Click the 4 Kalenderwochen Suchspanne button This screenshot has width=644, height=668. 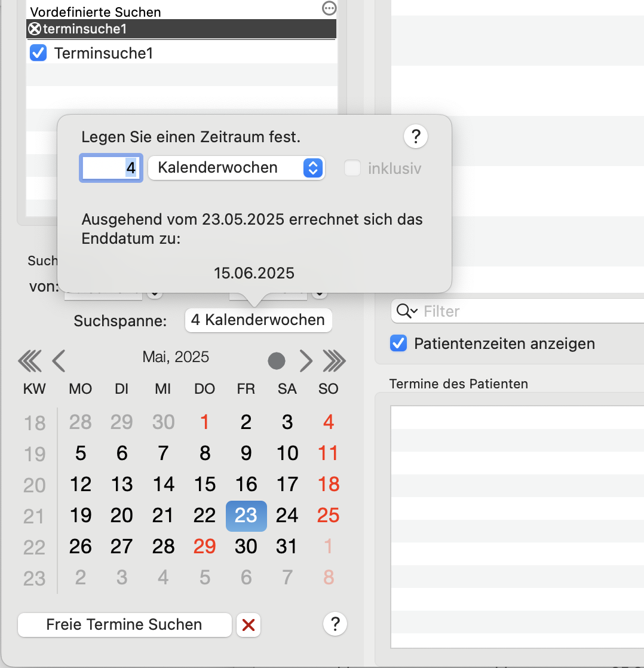coord(258,320)
